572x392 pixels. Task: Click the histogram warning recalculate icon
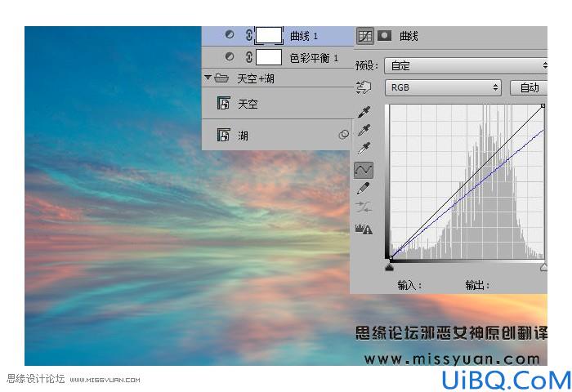point(364,229)
